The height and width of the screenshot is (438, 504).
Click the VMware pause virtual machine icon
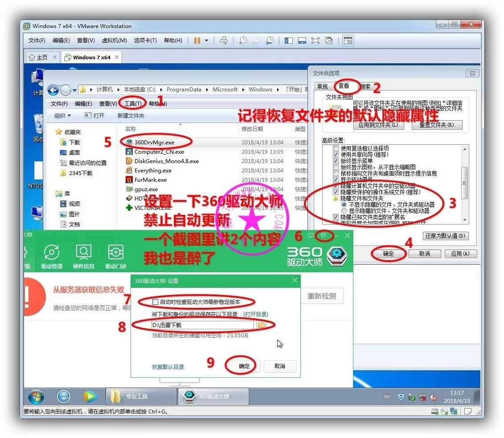pos(197,41)
